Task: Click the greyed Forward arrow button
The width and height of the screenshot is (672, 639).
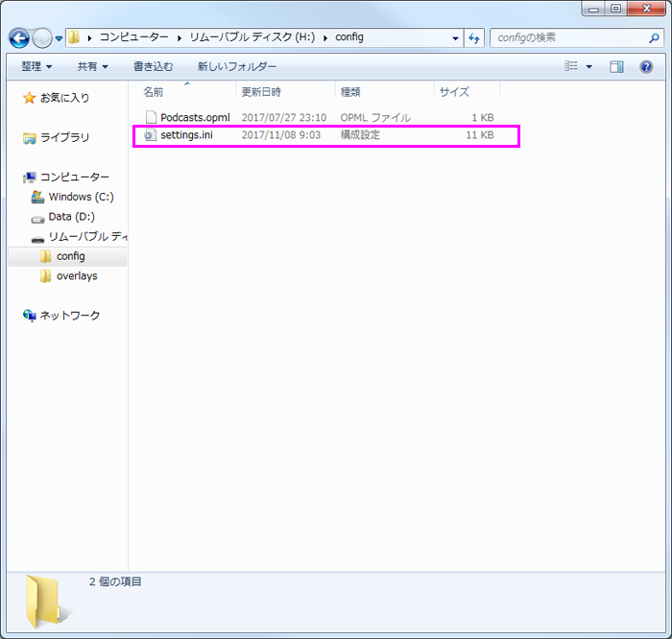Action: click(x=42, y=38)
